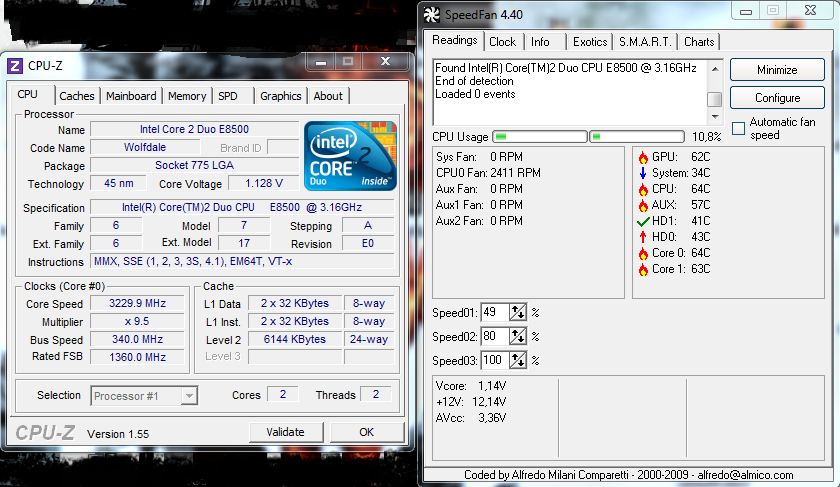Click the Technology 45 nm value
This screenshot has height=487, width=840.
pyautogui.click(x=118, y=183)
